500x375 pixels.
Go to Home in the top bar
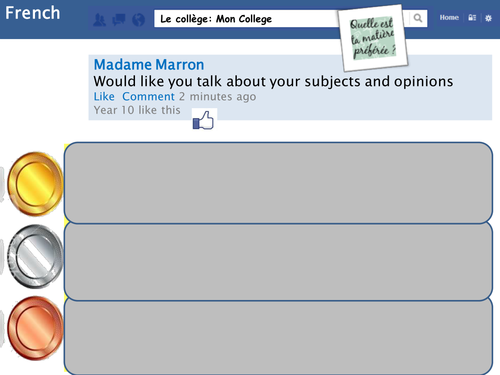449,17
